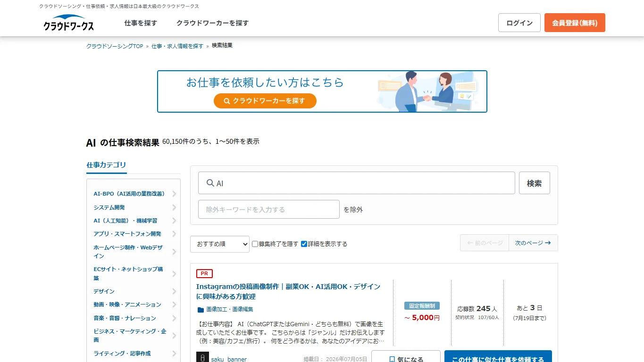Viewport: 644px width, 362px height.
Task: Open saku_banner profile link
Action: 229,359
